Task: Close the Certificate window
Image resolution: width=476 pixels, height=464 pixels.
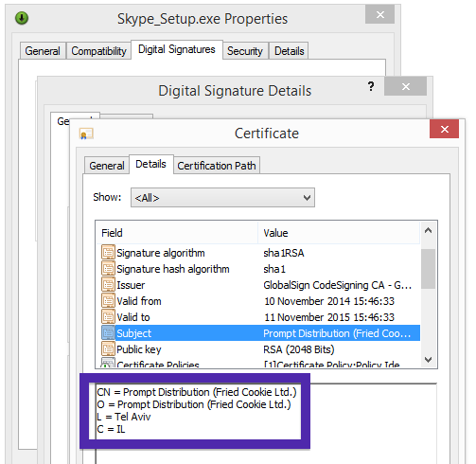Action: tap(444, 129)
